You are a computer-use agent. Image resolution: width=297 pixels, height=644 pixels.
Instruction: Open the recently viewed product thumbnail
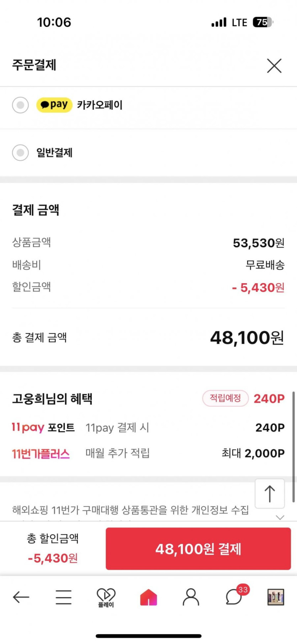276,597
